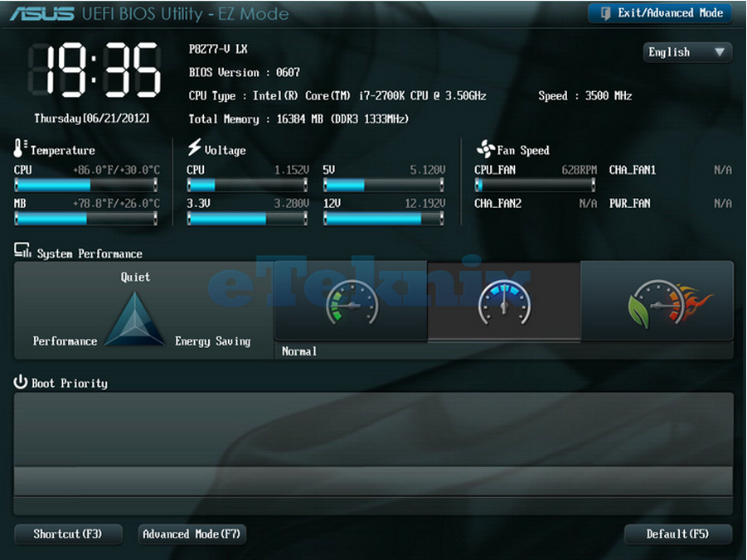
Task: Click the Exit door icon in Exit/Advanced Mode button
Action: point(605,13)
